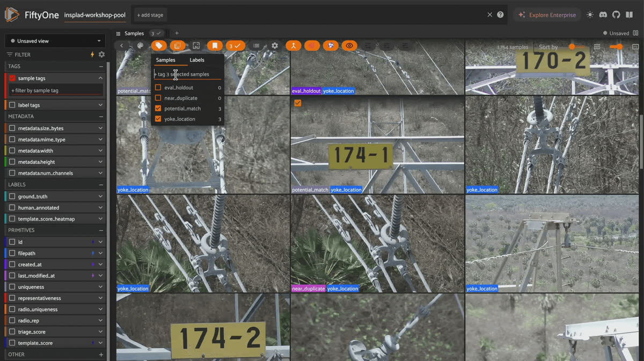Viewport: 644px width, 361px height.
Task: Open the patches view icon
Action: (x=178, y=46)
